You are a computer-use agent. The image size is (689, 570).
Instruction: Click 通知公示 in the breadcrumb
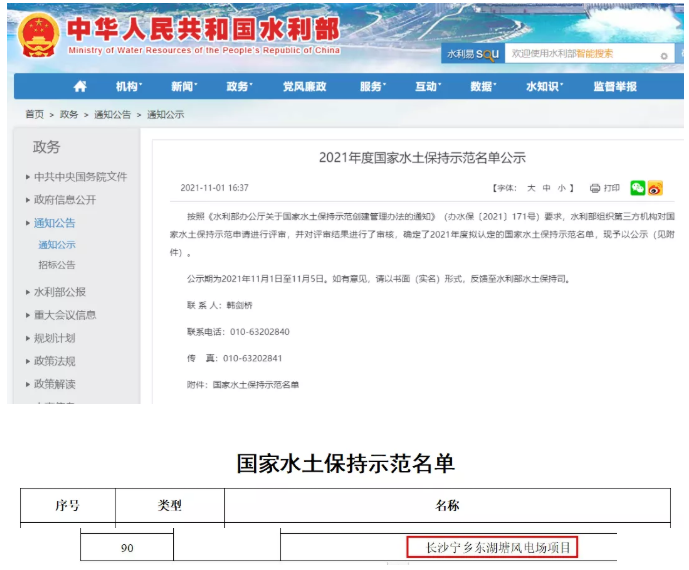coord(165,115)
